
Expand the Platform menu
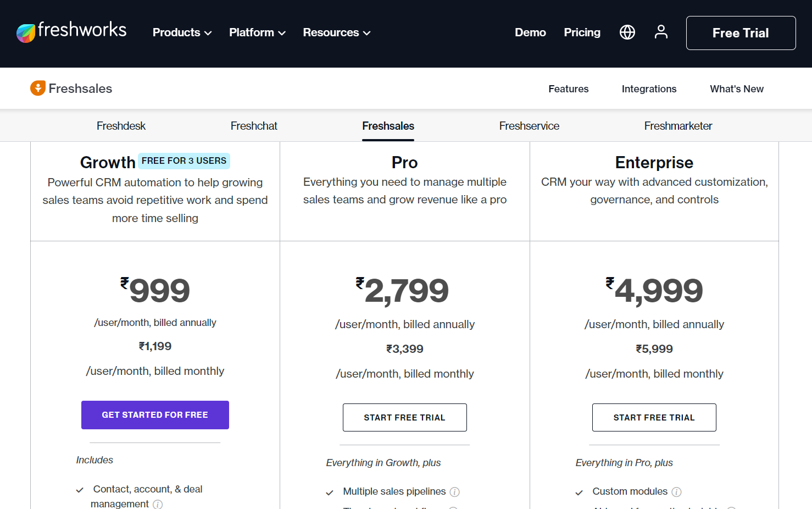point(257,32)
